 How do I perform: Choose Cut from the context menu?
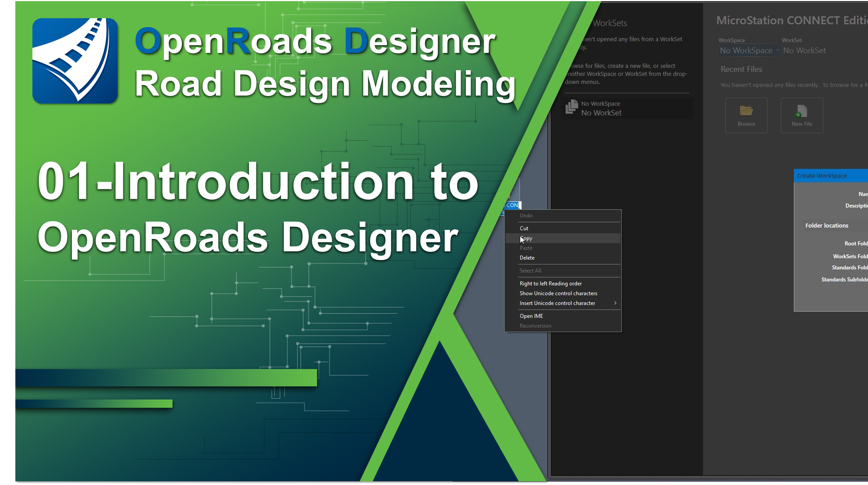[524, 228]
